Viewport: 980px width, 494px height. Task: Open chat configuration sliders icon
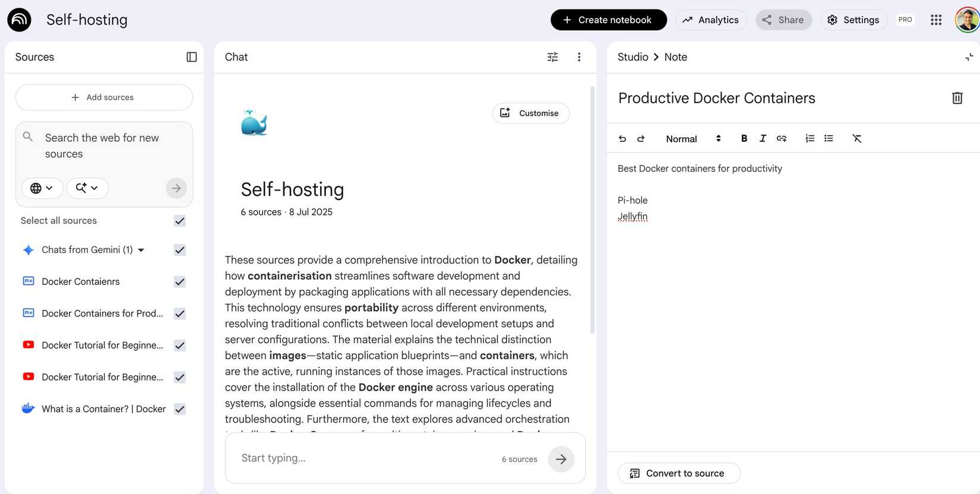(552, 57)
